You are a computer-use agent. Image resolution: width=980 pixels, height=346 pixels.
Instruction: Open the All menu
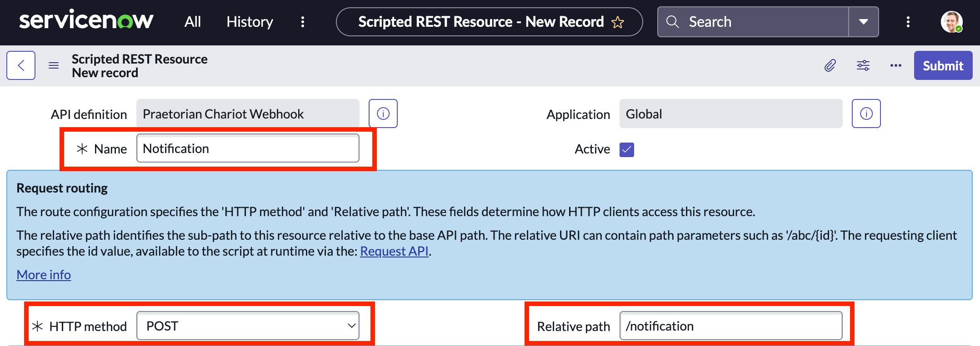click(193, 22)
